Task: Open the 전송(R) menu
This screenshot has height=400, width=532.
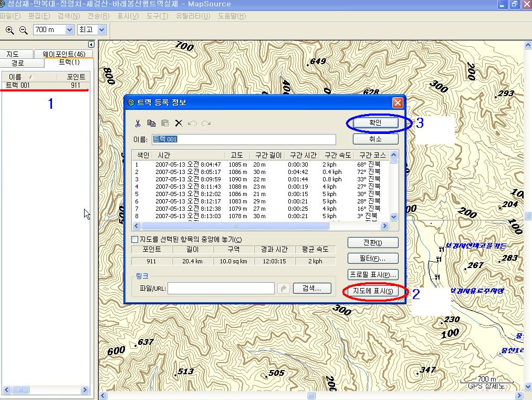Action: pos(98,16)
